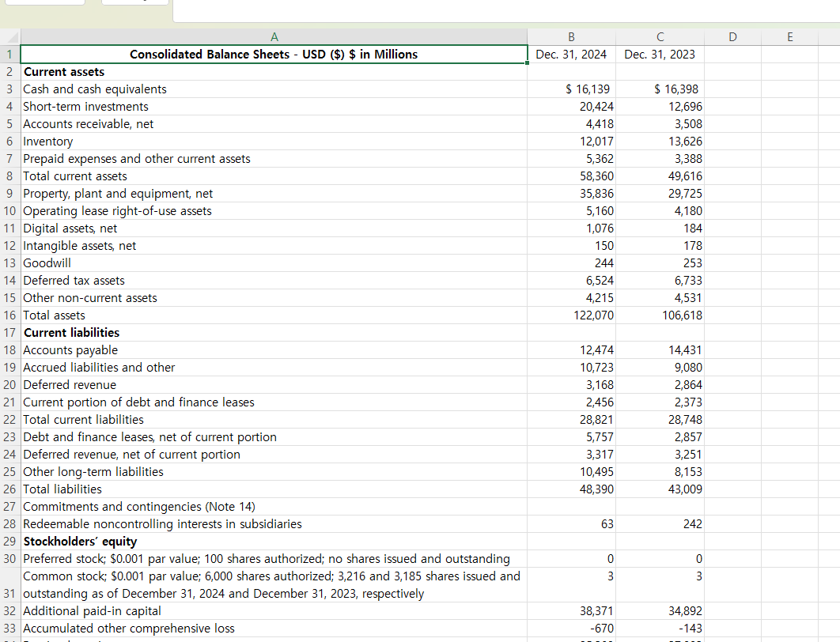Viewport: 840px width, 642px height.
Task: Click the Cash and cash equivalents cell
Action: [x=274, y=89]
